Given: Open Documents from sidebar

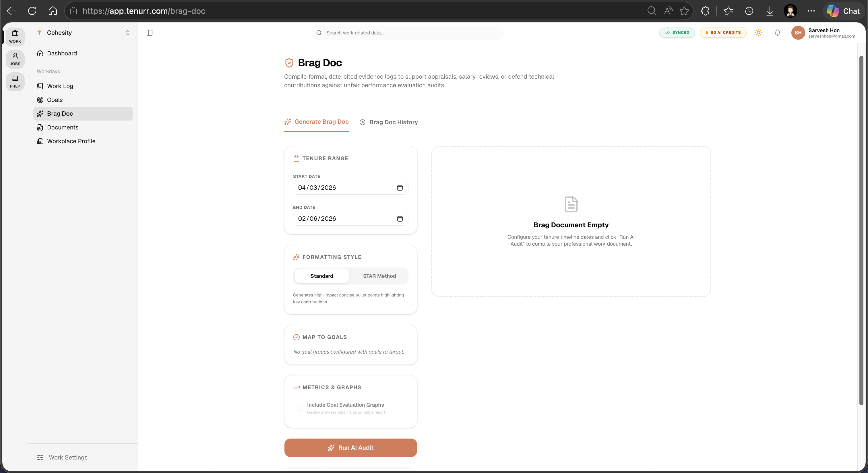Looking at the screenshot, I should point(83,127).
